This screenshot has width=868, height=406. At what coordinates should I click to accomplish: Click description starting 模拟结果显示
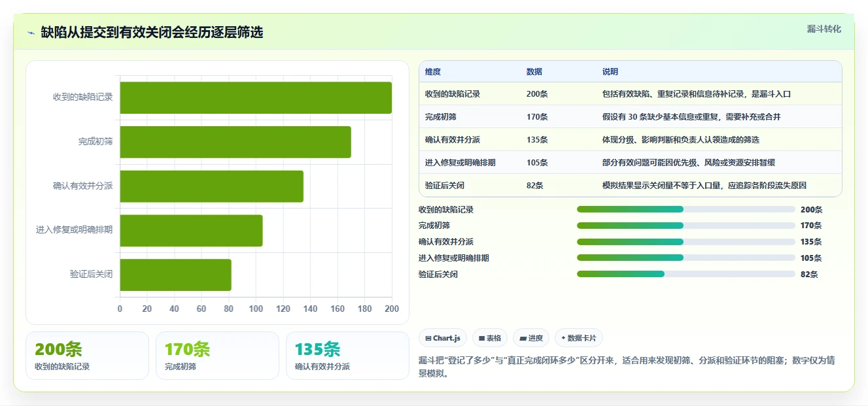(704, 186)
